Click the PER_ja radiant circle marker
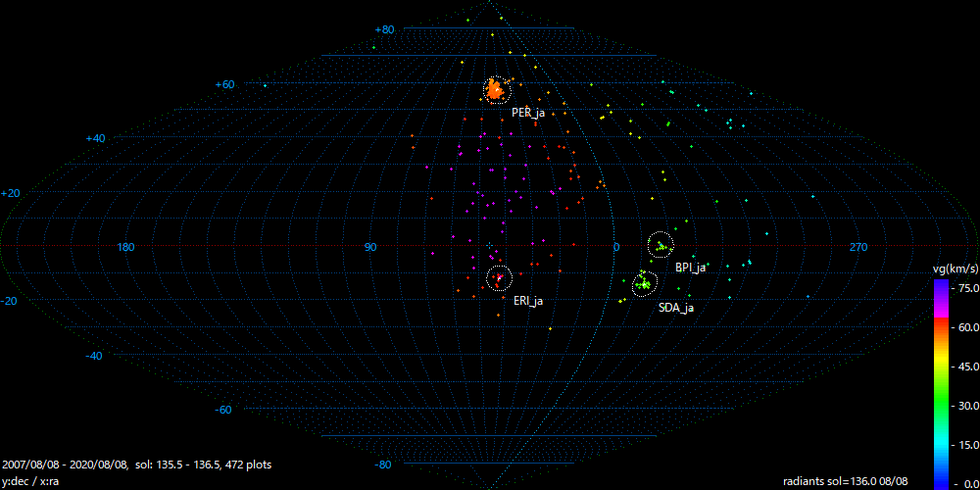Viewport: 980px width, 490px height. tap(497, 90)
